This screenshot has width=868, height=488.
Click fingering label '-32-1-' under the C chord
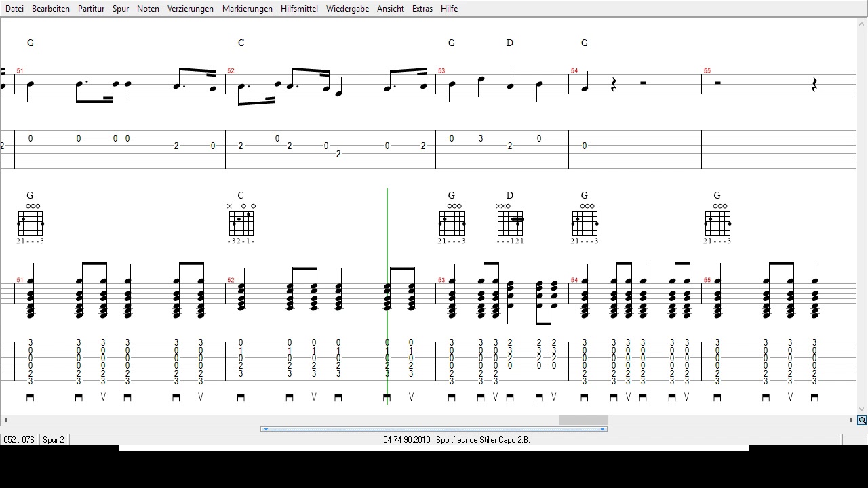(241, 241)
